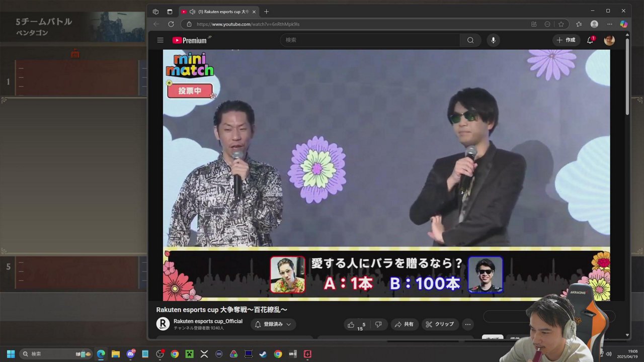Viewport: 644px width, 362px height.
Task: Open a new browser tab with the plus
Action: coord(266,11)
